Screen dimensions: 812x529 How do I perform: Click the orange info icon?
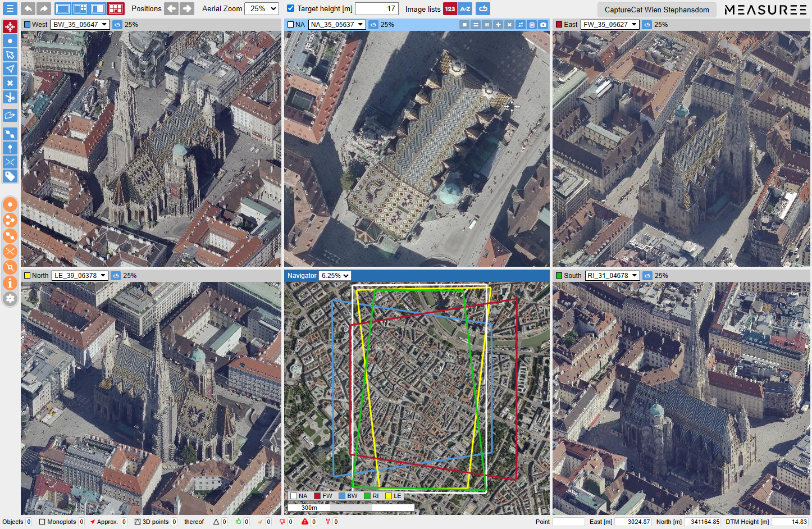(x=10, y=283)
